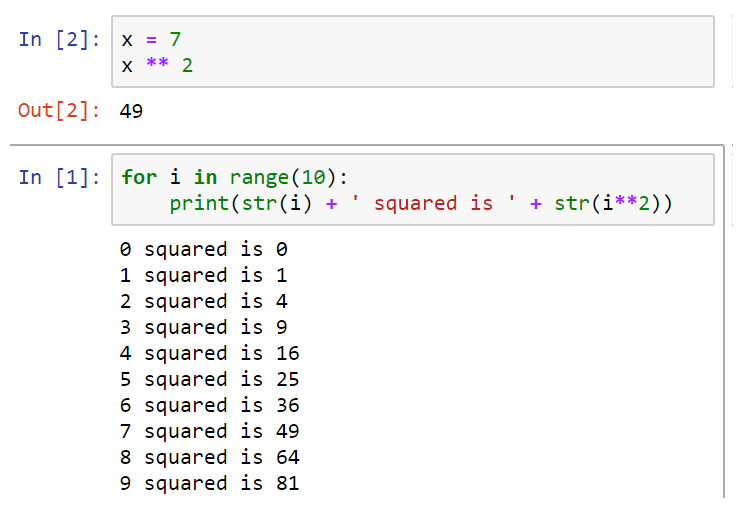The height and width of the screenshot is (508, 743).
Task: Click the In [2] prompt label
Action: [x=59, y=39]
